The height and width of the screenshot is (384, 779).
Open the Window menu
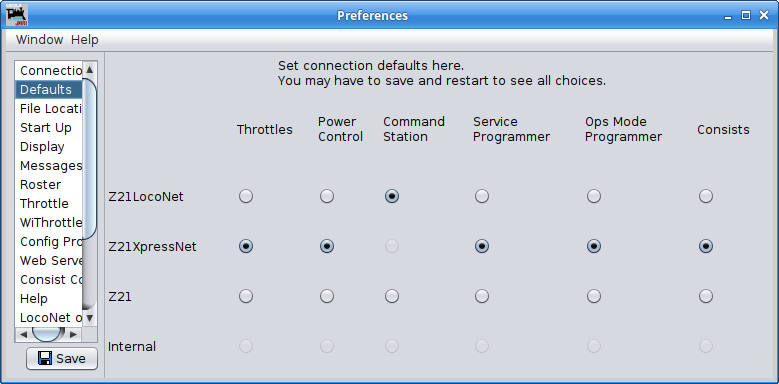coord(39,40)
